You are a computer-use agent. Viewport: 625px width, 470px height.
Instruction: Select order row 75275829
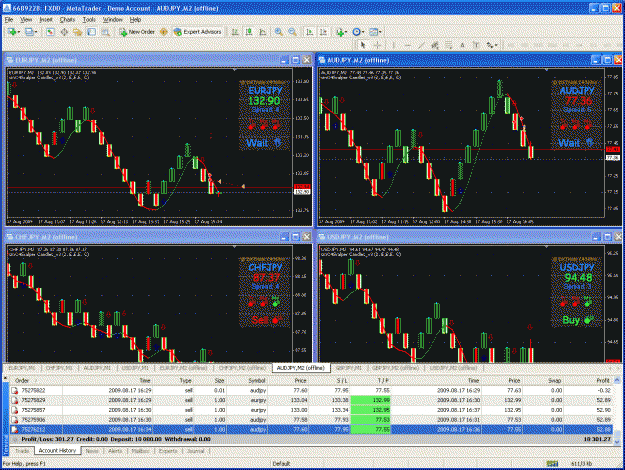[x=311, y=400]
